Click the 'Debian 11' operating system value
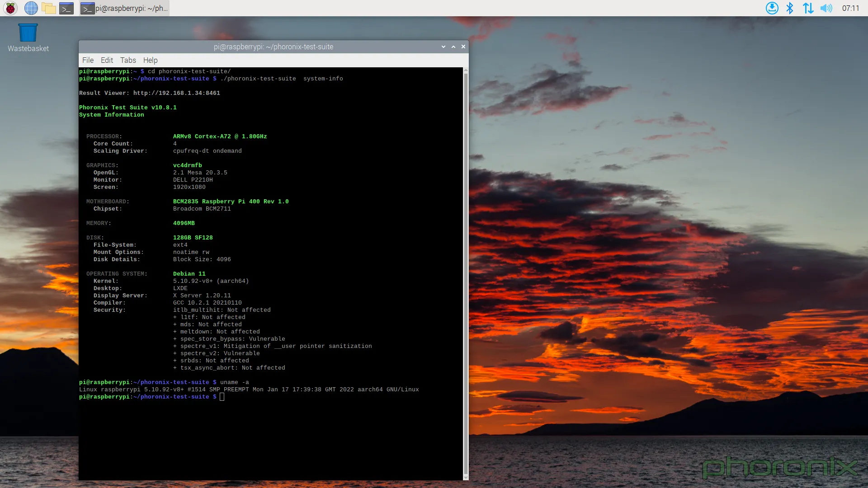This screenshot has width=868, height=488. point(189,274)
